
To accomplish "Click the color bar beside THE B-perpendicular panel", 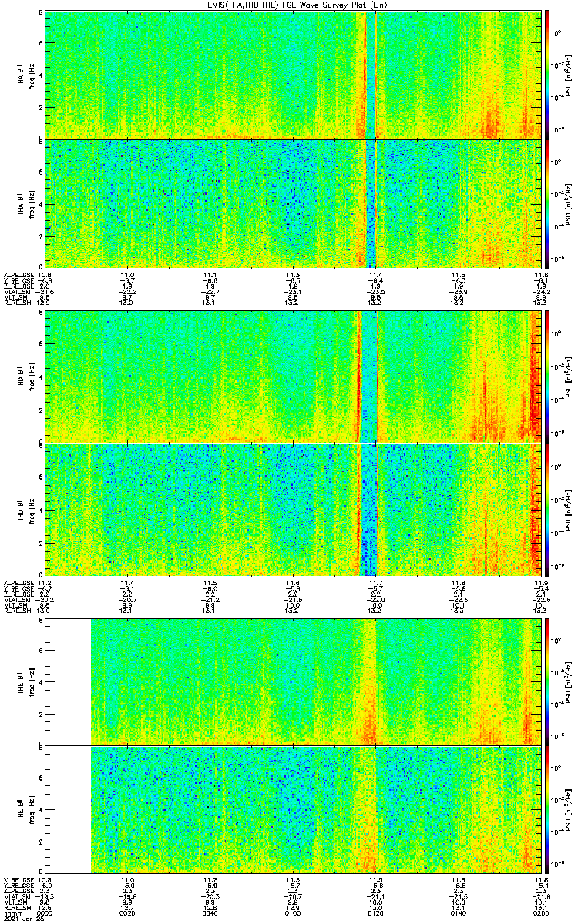I will [547, 681].
